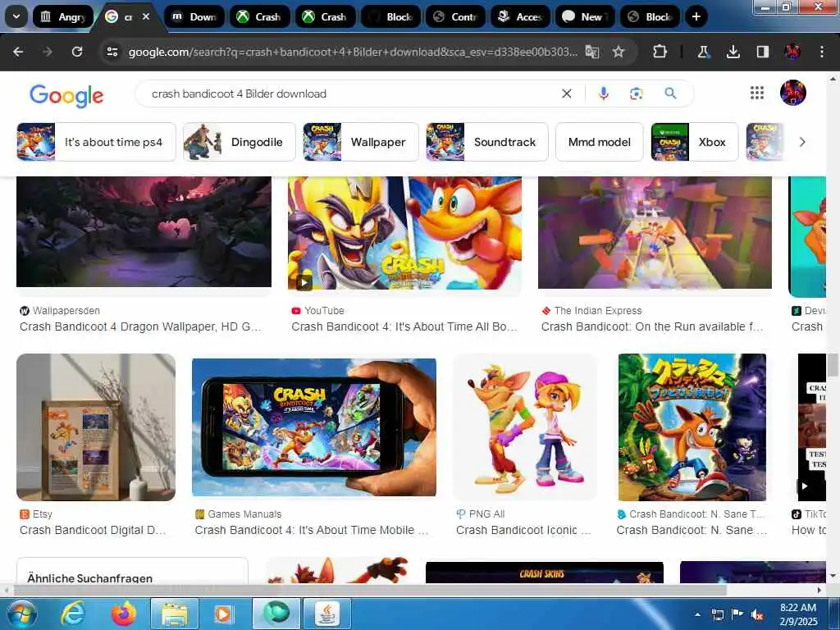Click the Google logo
The width and height of the screenshot is (840, 630).
click(66, 95)
